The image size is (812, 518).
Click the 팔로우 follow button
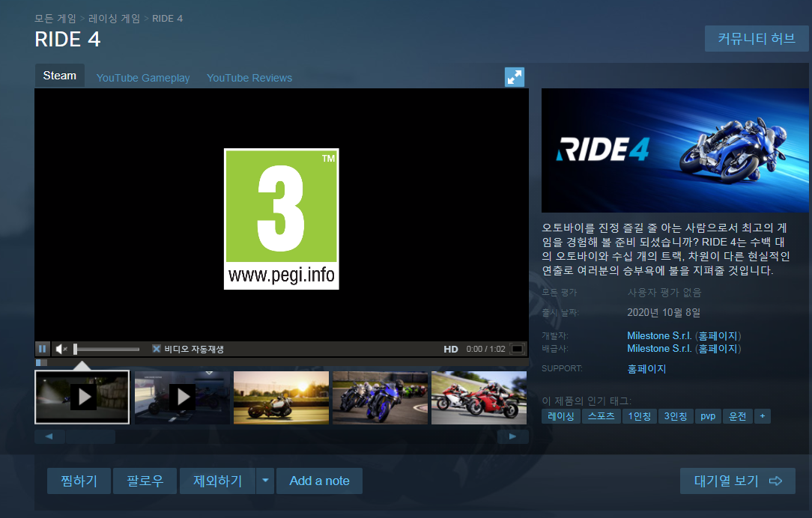click(x=145, y=481)
